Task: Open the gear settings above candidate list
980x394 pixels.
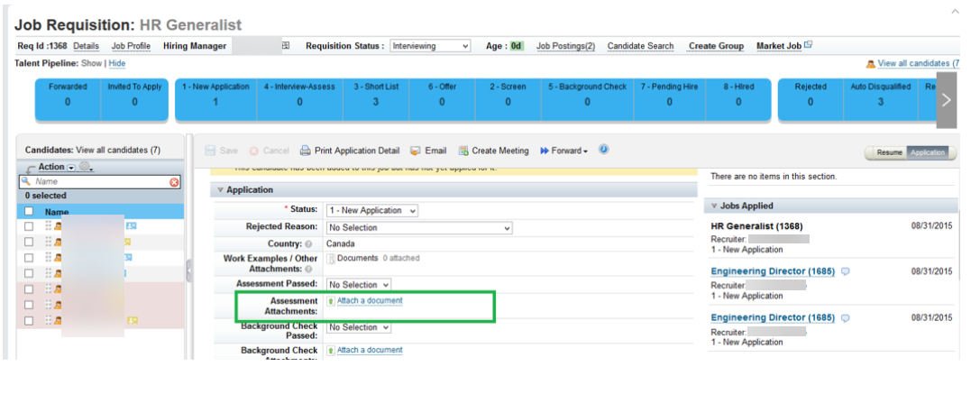Action: [x=86, y=167]
